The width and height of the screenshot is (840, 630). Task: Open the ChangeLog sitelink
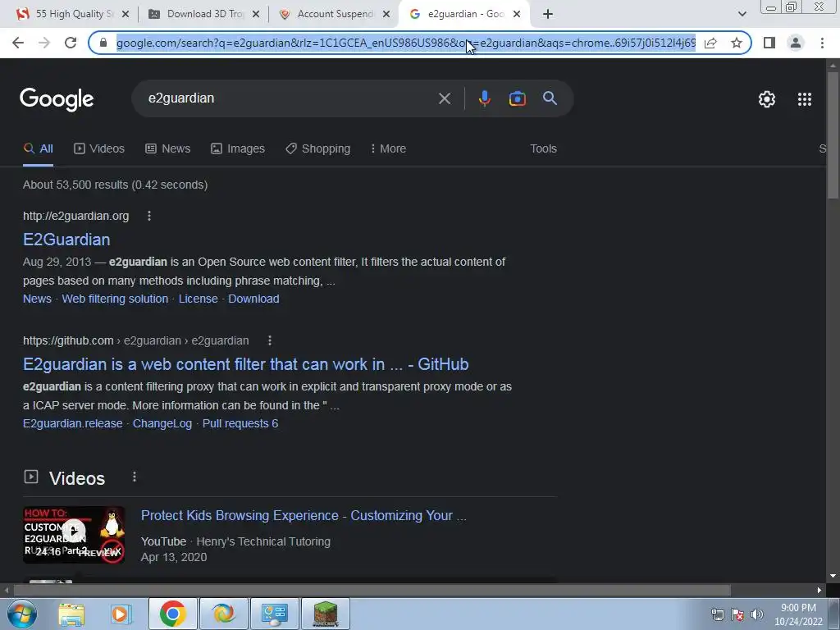point(162,424)
